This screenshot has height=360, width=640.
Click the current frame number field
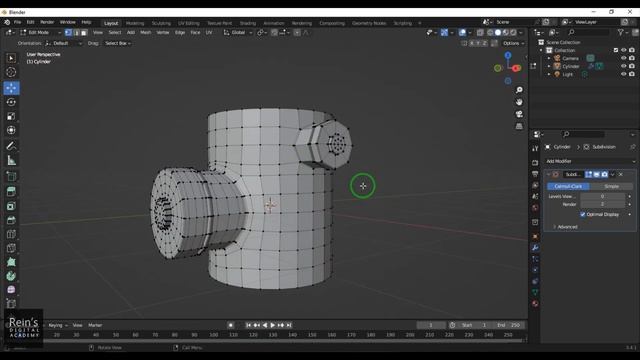point(431,325)
